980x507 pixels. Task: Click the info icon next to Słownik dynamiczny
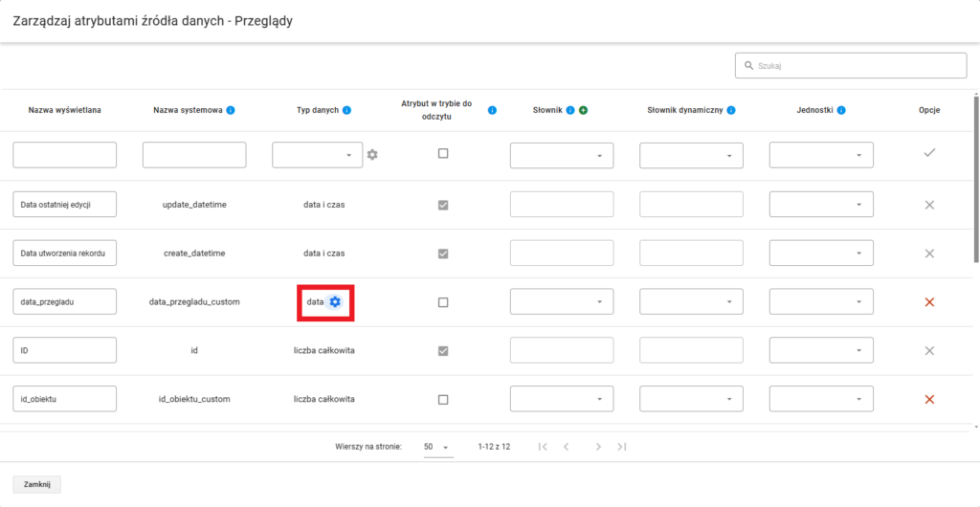[x=730, y=110]
